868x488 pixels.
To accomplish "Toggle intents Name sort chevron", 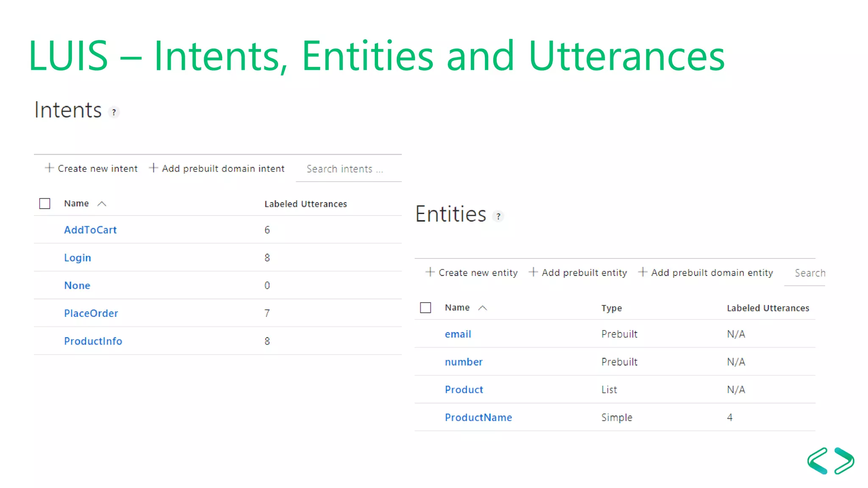I will click(102, 204).
